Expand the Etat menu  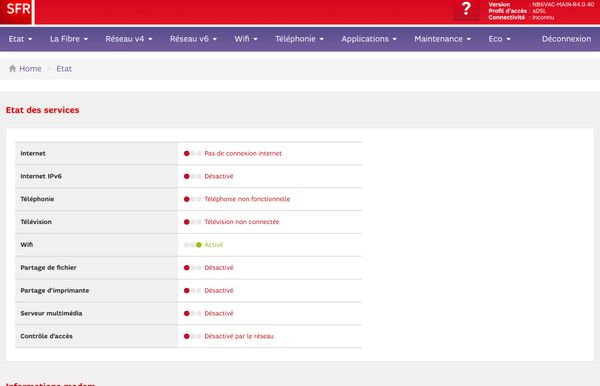point(20,39)
